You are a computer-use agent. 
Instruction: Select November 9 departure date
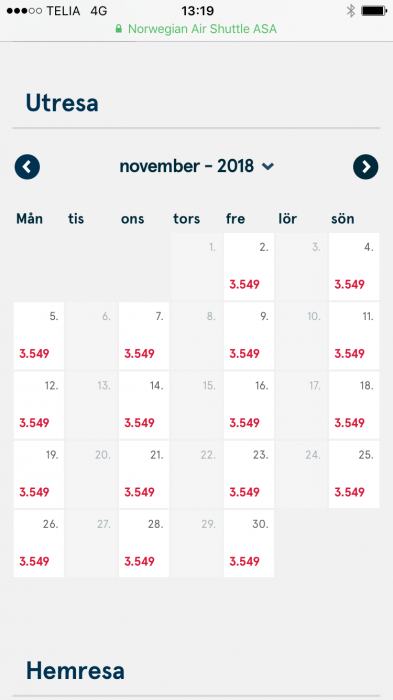[249, 336]
